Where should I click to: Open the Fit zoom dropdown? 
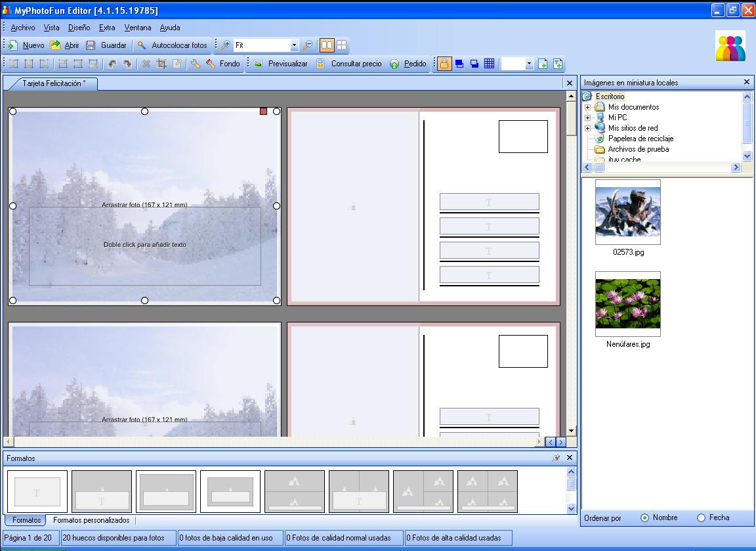tap(294, 45)
